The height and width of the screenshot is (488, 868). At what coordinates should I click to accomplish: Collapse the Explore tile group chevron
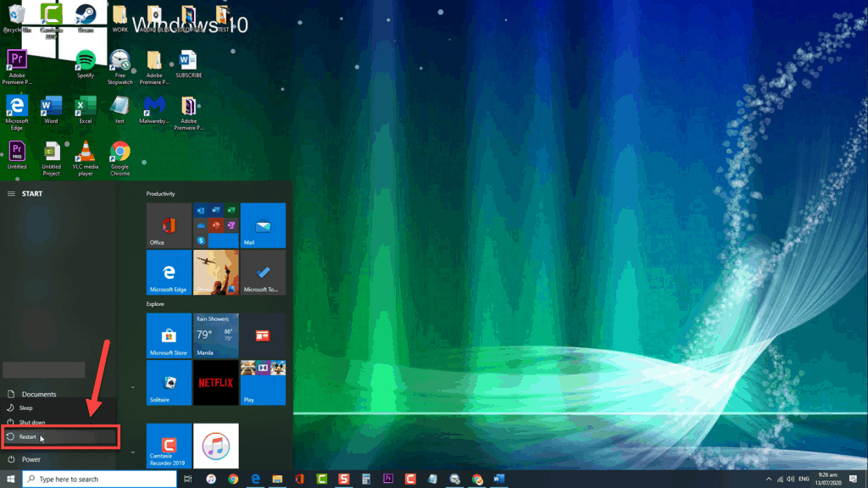click(133, 386)
